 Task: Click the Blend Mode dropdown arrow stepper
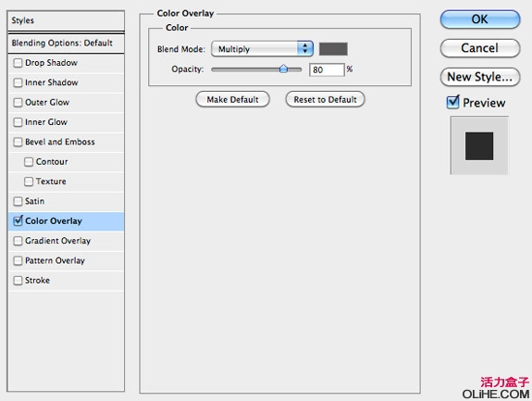point(305,48)
